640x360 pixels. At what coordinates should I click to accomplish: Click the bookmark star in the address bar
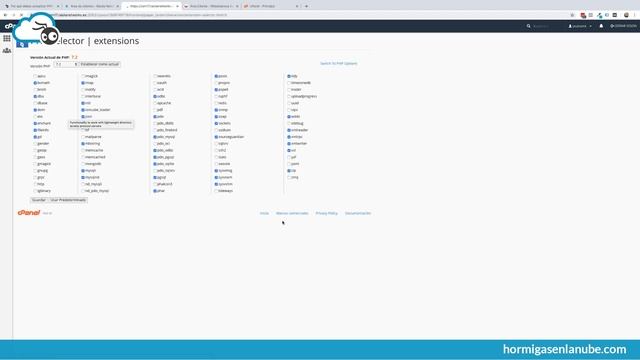tap(572, 15)
